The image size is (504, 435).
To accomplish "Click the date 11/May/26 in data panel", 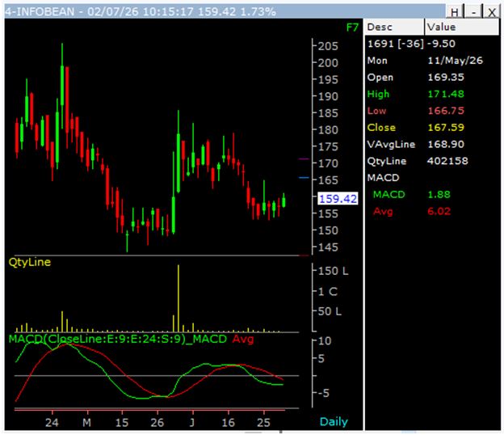I will tap(456, 61).
